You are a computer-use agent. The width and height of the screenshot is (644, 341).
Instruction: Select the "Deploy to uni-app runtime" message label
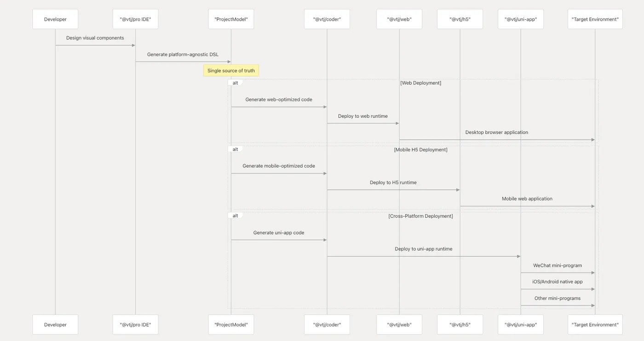click(424, 249)
